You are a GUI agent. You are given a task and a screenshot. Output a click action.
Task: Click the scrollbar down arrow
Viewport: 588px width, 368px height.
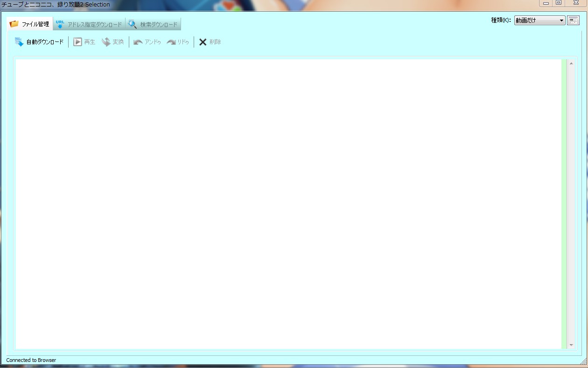coord(571,345)
